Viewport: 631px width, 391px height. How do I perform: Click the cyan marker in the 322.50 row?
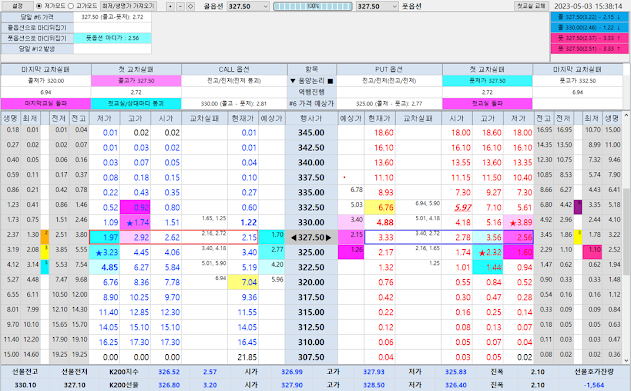click(45, 267)
